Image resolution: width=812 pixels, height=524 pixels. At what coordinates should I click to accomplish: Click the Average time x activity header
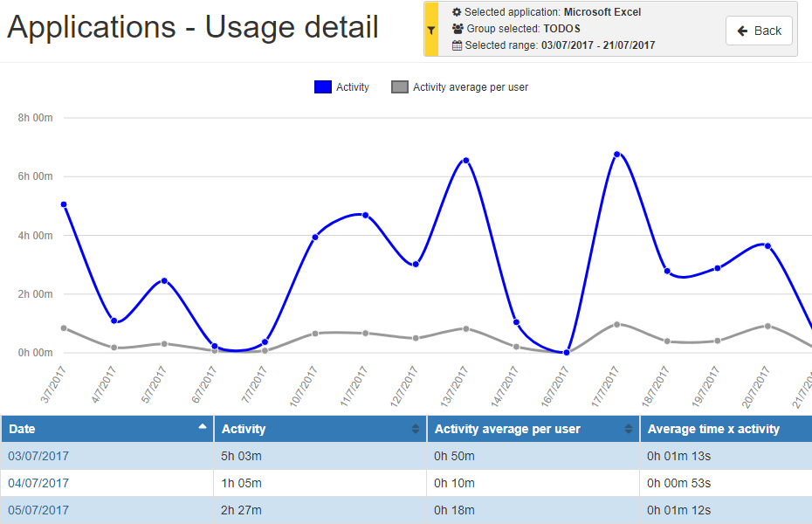pyautogui.click(x=712, y=429)
